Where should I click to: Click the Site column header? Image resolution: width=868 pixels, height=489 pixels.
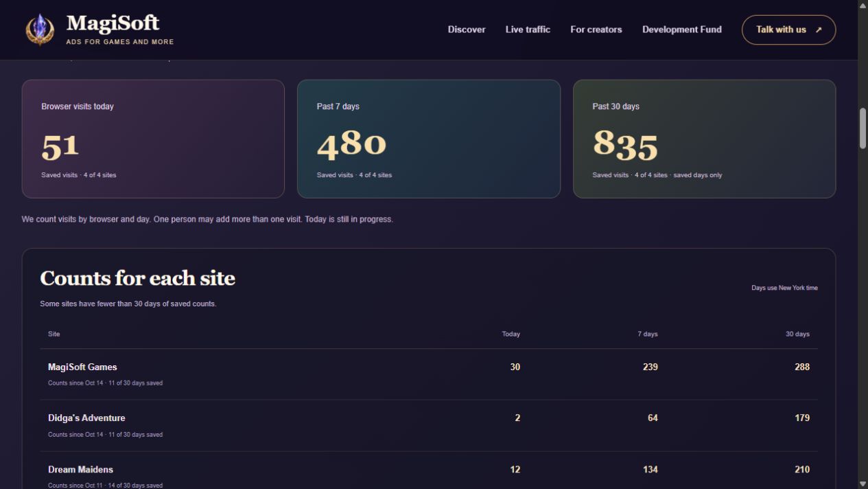click(x=54, y=334)
